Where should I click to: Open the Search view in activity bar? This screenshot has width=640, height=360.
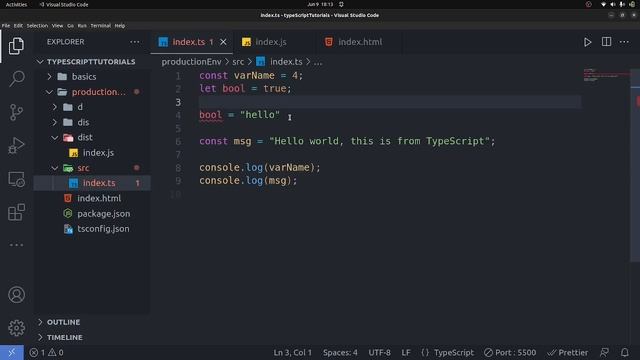point(16,78)
